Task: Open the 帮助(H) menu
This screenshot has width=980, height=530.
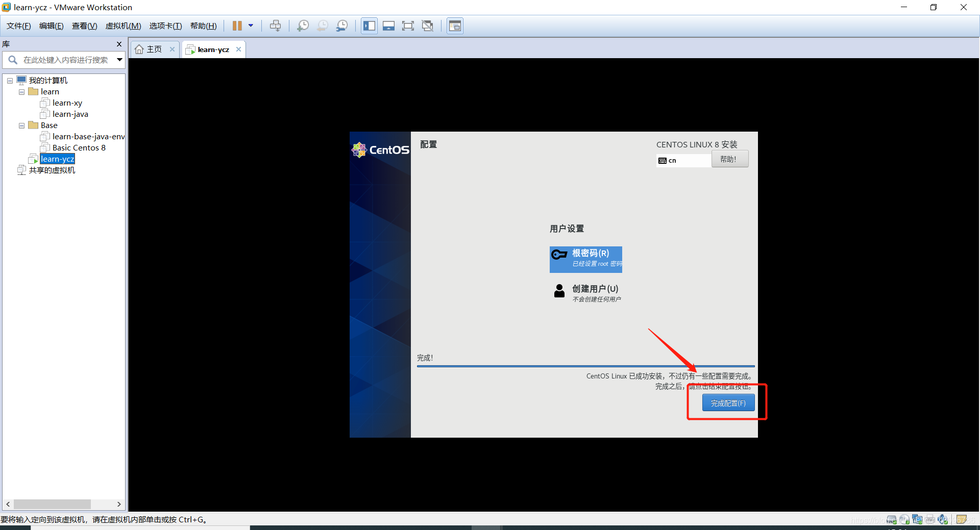Action: point(203,26)
